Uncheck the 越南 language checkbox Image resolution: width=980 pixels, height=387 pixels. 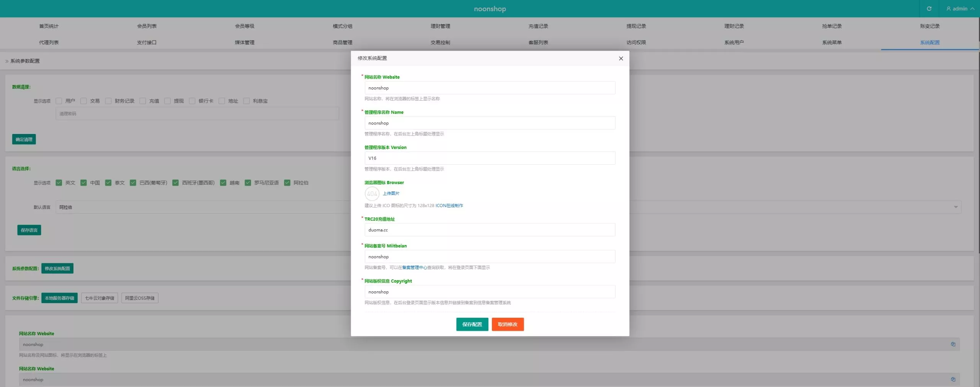pos(223,183)
